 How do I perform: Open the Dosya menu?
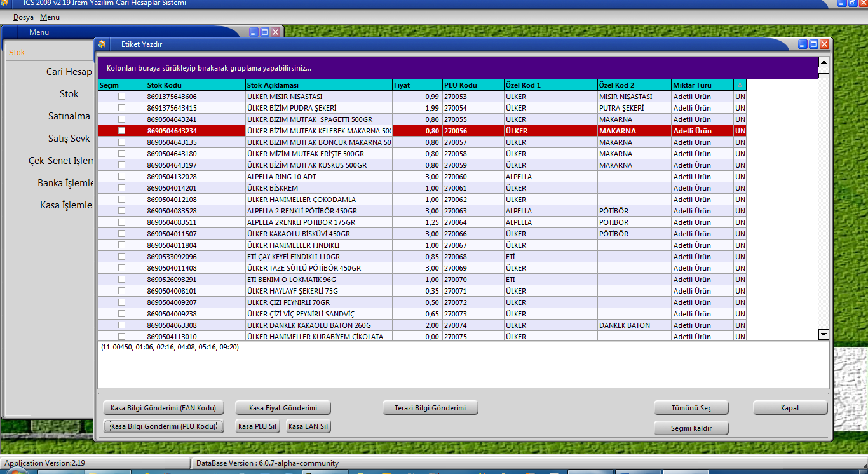coord(23,17)
